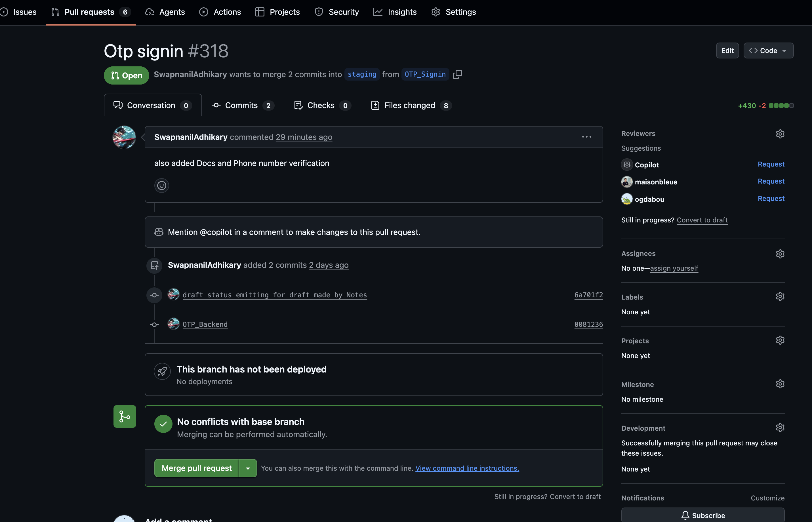Click SwapnanilAdhikary's comment avatar

pos(124,137)
